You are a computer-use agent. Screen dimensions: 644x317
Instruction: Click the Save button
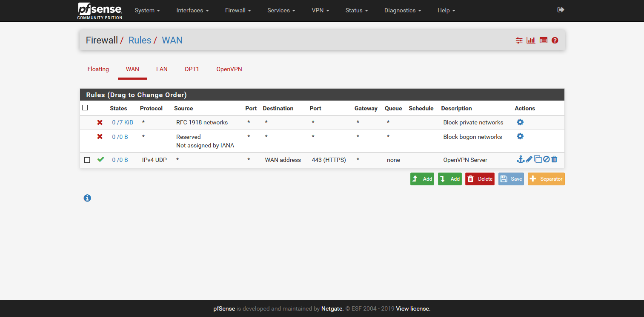point(511,179)
